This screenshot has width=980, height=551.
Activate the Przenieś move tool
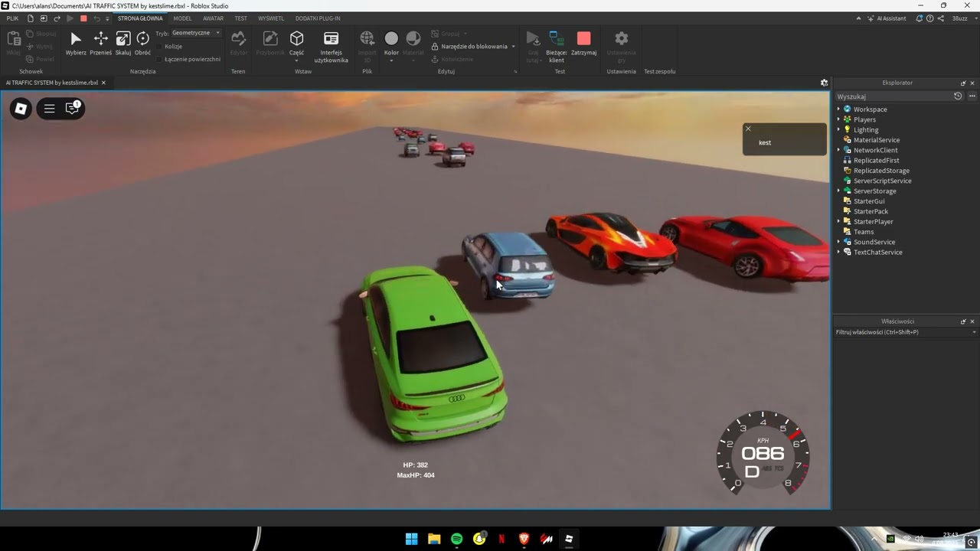(100, 44)
